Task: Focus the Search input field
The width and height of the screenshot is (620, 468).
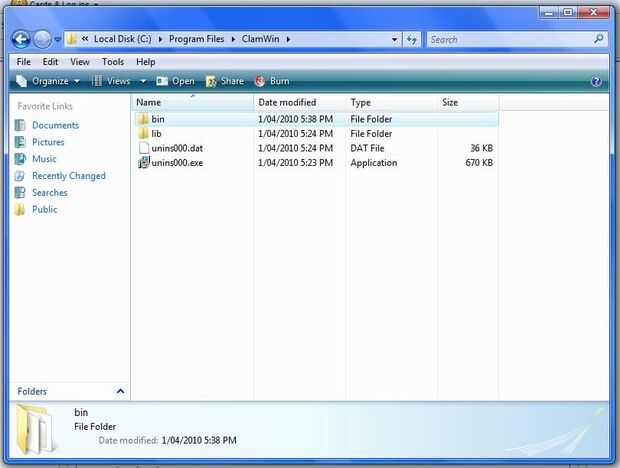Action: (510, 40)
